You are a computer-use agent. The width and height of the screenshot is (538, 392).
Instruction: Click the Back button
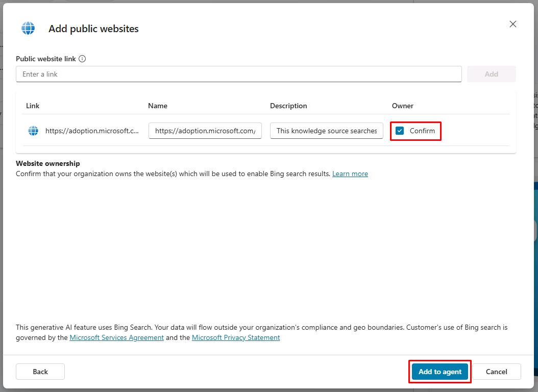coord(40,372)
